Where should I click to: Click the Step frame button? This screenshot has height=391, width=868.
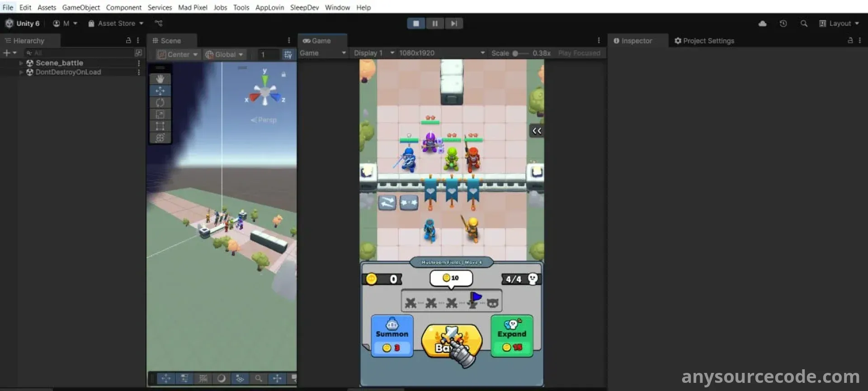click(x=454, y=24)
